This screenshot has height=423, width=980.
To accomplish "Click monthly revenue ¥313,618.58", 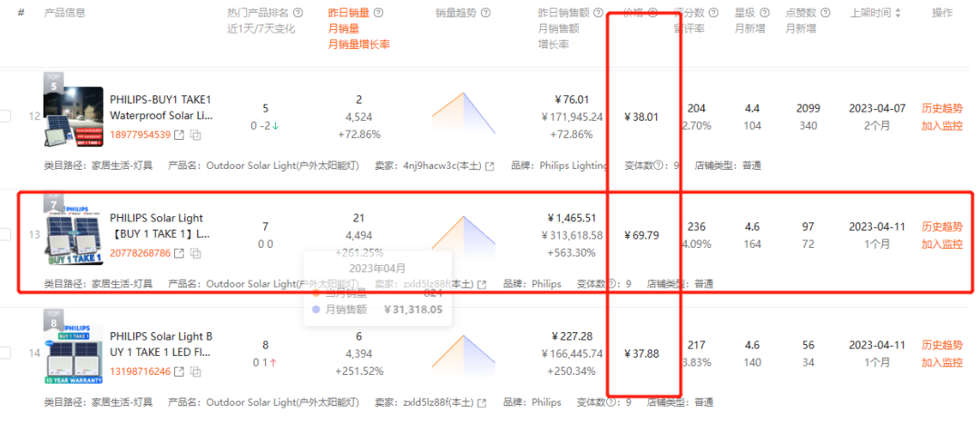I will coord(571,235).
